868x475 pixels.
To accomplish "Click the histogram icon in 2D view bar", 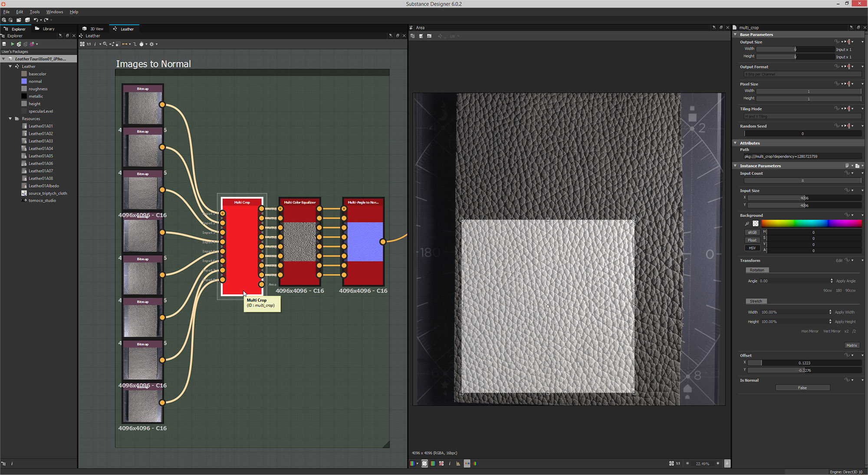I will (458, 463).
